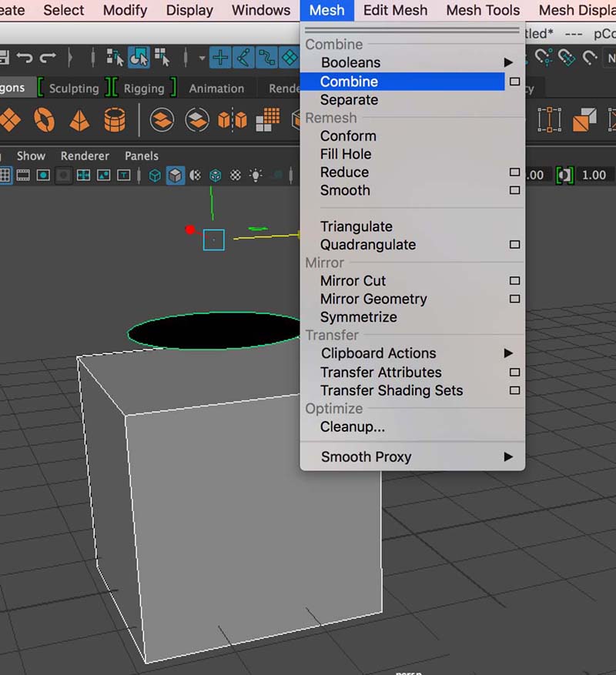
Task: Open the Mirror Cut option box
Action: pyautogui.click(x=514, y=281)
